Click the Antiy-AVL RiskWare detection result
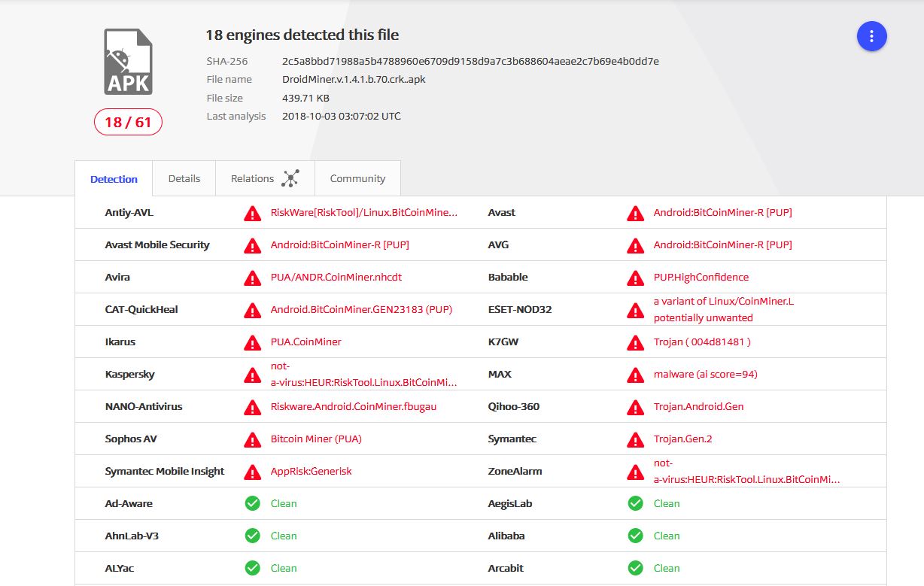The width and height of the screenshot is (924, 586). [364, 213]
